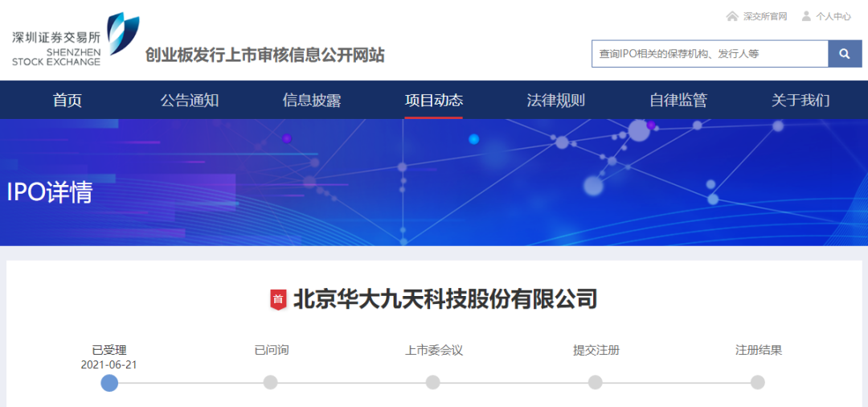Click the magnifier search button

[845, 54]
